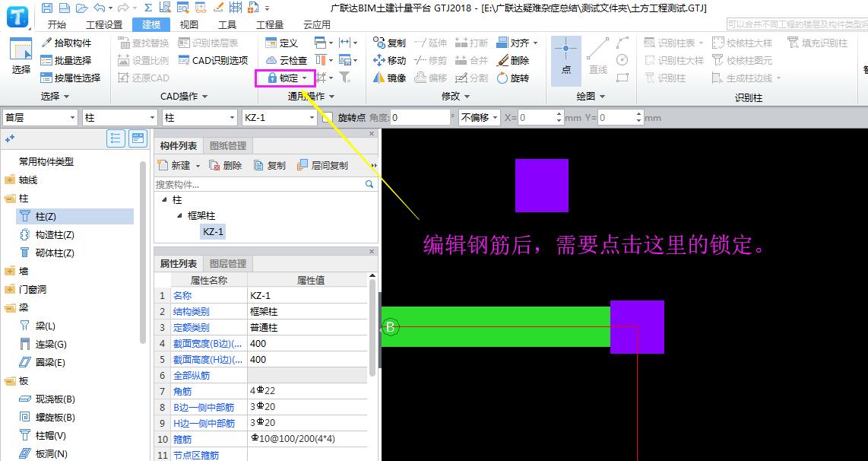Screen dimensions: 868x461
Task: Click the open folder icon in quick access bar
Action: (x=82, y=8)
